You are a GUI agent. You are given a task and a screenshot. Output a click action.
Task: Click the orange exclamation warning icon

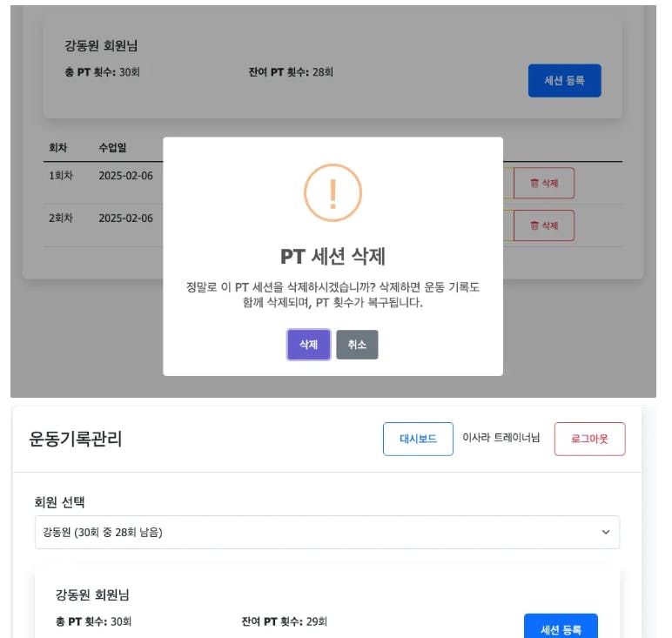tap(333, 193)
